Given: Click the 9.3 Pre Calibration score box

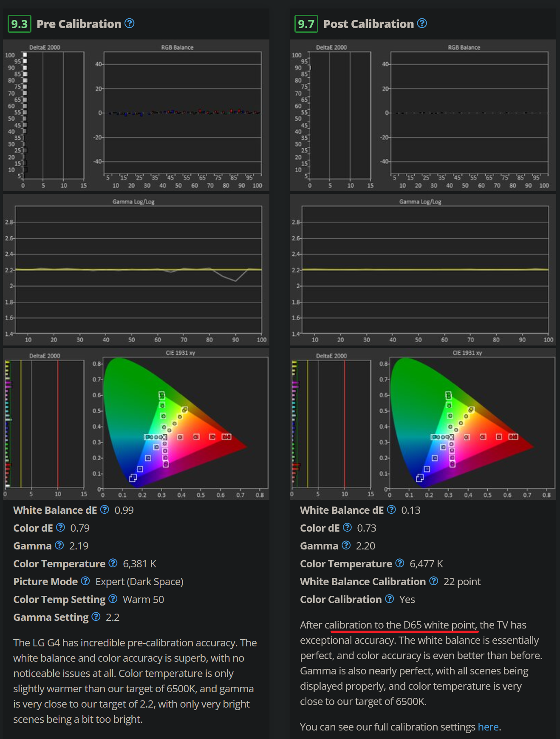Looking at the screenshot, I should pyautogui.click(x=20, y=24).
